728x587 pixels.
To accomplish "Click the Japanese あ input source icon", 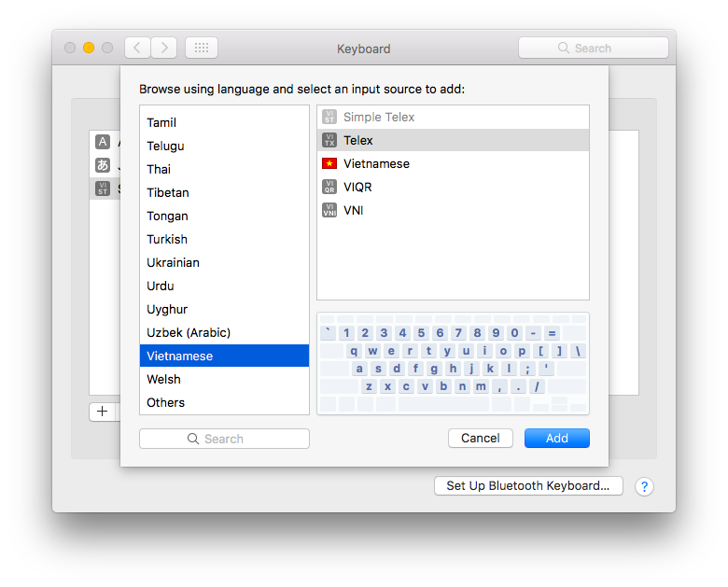I will click(103, 165).
